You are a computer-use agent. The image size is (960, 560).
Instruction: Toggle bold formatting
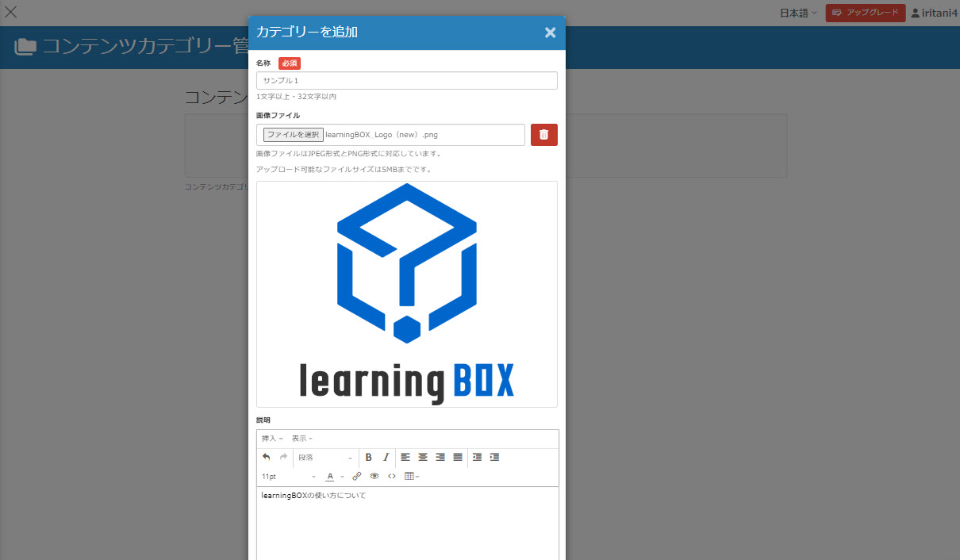(x=368, y=458)
